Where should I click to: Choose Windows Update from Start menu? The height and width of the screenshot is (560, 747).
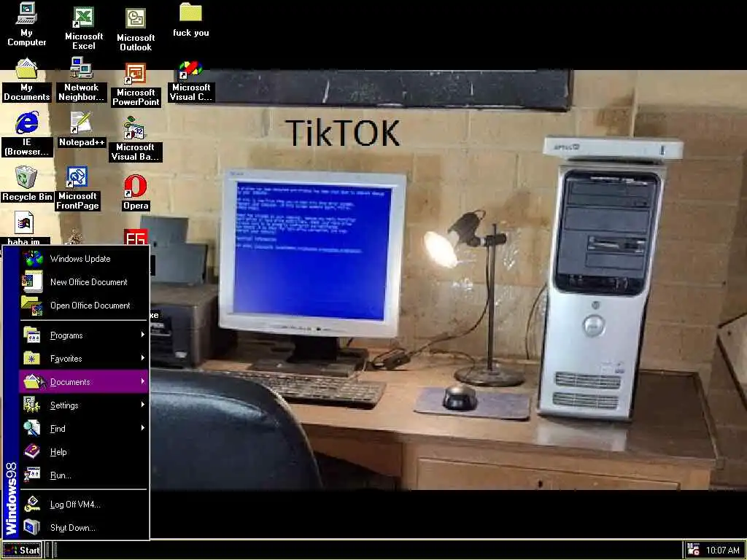tap(84, 259)
